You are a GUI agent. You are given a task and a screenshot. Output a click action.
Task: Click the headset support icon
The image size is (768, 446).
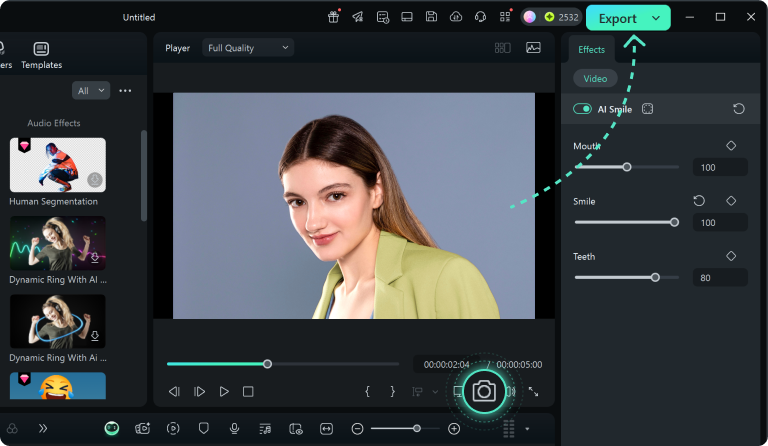pos(480,17)
